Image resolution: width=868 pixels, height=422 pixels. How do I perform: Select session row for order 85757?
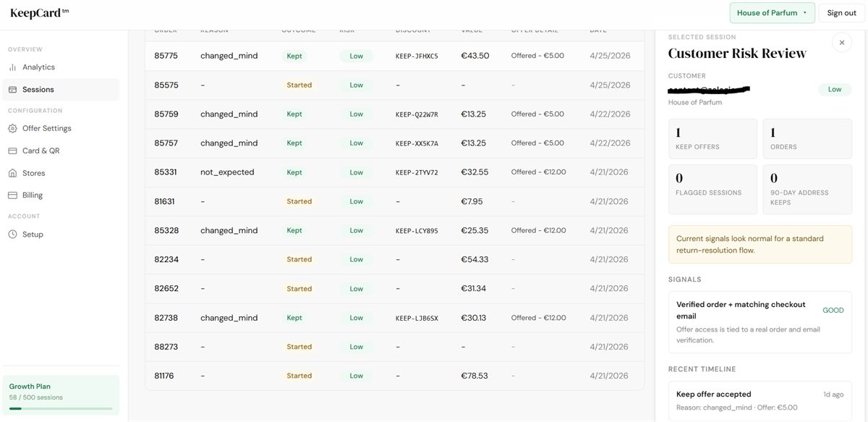(x=394, y=143)
